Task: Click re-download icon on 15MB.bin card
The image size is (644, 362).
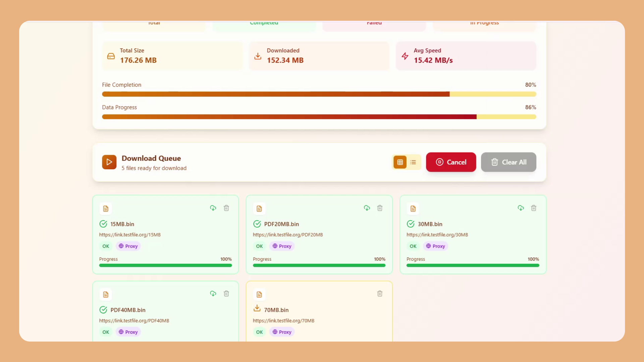Action: (x=213, y=208)
